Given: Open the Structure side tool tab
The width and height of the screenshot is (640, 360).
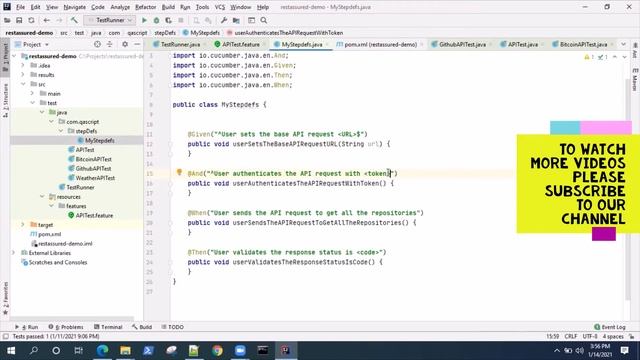Looking at the screenshot, I should (x=5, y=100).
